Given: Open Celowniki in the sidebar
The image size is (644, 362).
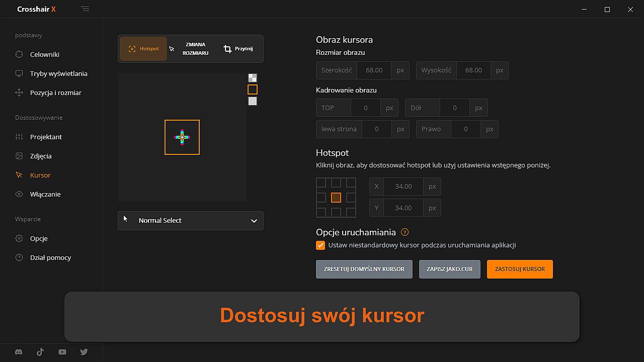Looking at the screenshot, I should (x=45, y=54).
